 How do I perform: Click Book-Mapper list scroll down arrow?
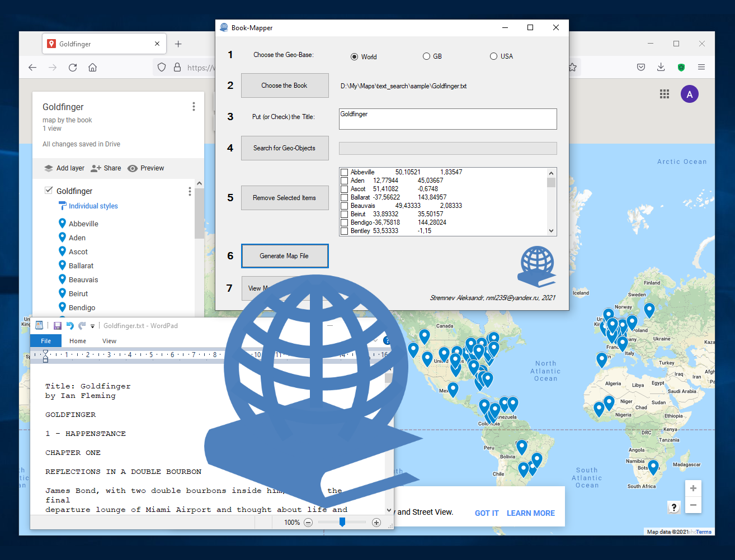point(552,230)
